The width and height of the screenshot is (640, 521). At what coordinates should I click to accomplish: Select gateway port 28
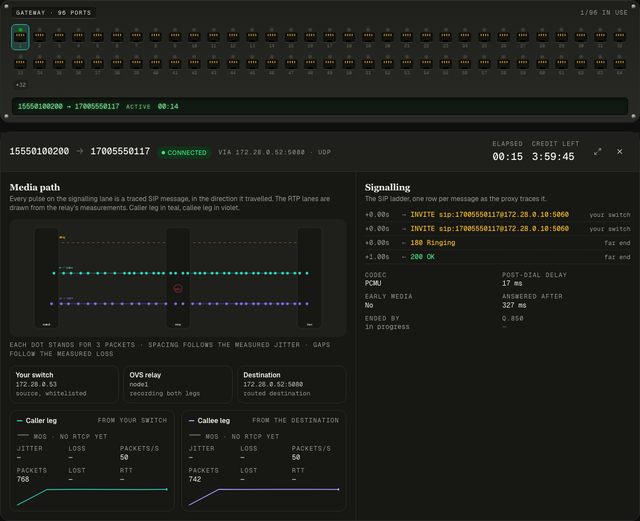(x=542, y=37)
